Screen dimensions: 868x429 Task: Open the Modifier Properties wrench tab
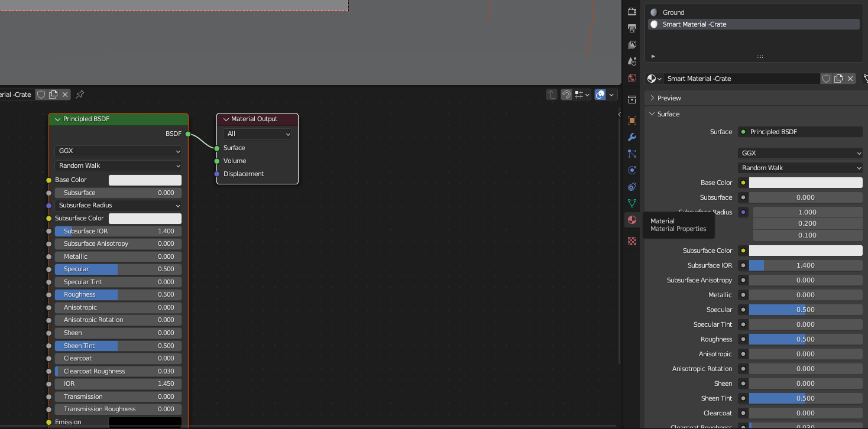[632, 137]
